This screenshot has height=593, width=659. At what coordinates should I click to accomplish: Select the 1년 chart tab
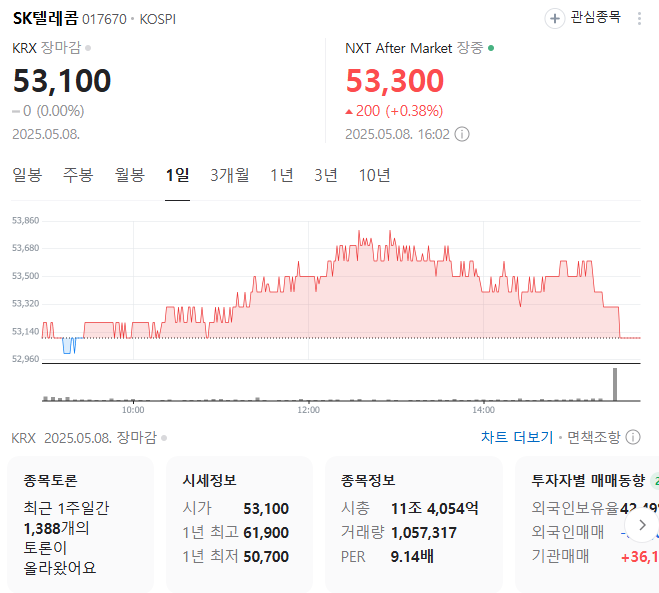click(281, 175)
